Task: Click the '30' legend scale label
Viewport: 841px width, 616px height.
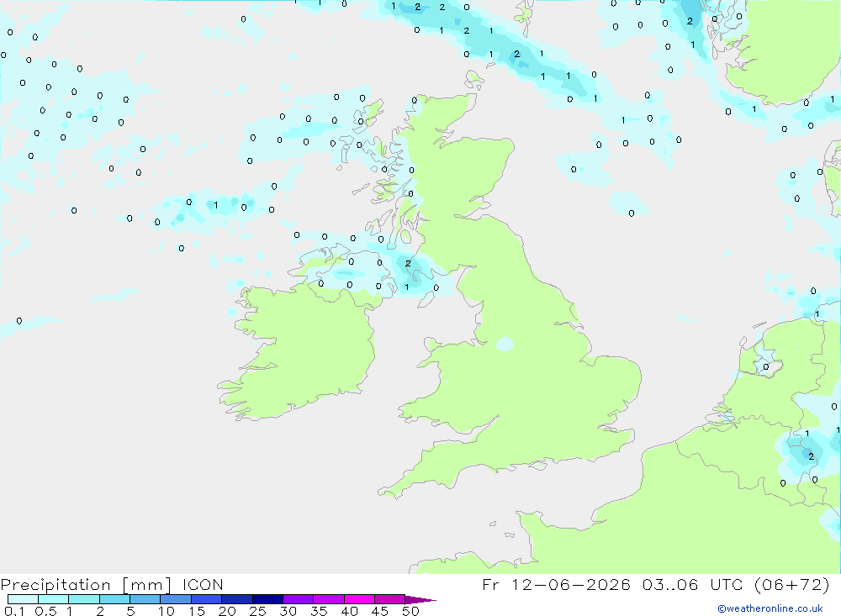Action: 288,611
